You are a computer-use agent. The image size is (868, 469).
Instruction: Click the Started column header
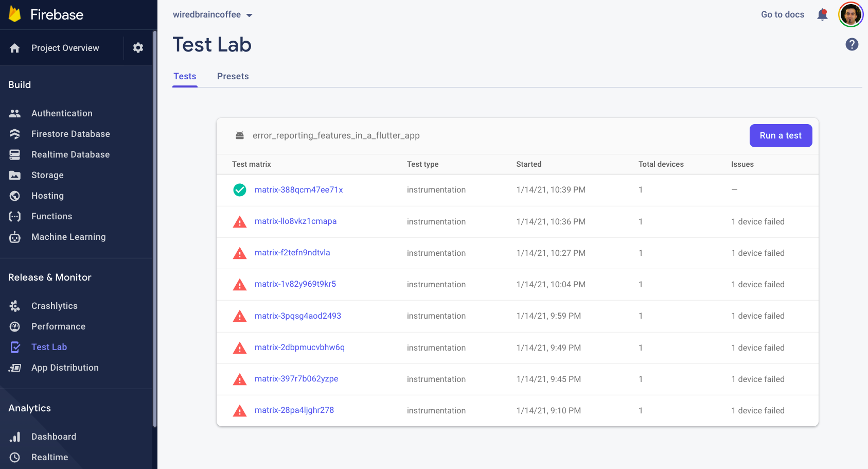tap(529, 164)
